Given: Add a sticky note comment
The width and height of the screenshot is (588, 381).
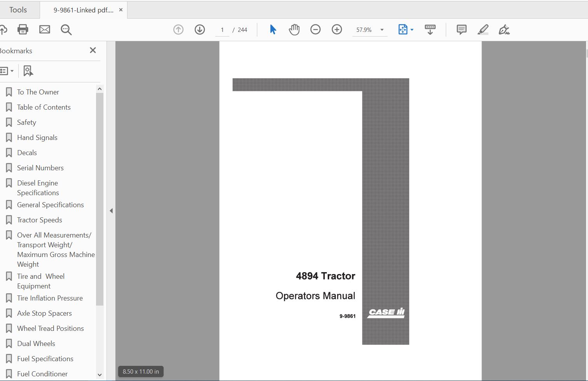Looking at the screenshot, I should click(462, 30).
